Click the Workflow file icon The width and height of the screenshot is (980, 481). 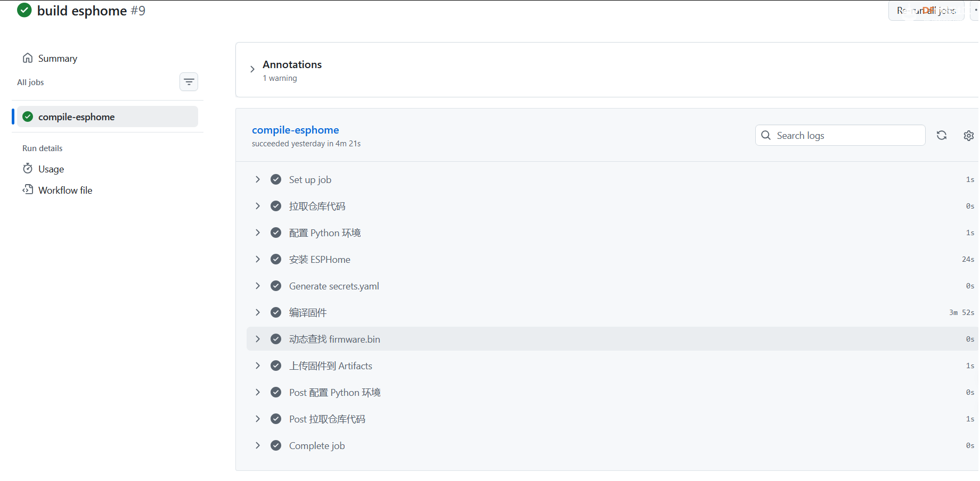pyautogui.click(x=28, y=189)
